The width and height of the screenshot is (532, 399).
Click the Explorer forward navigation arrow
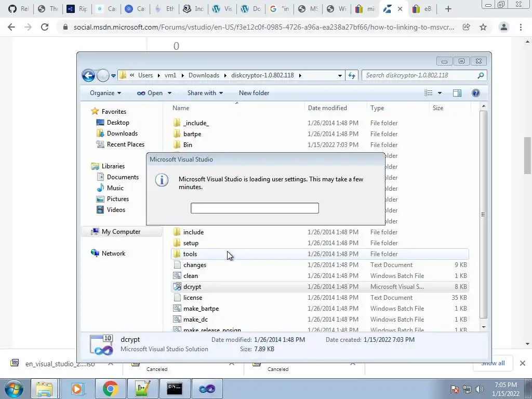click(102, 75)
